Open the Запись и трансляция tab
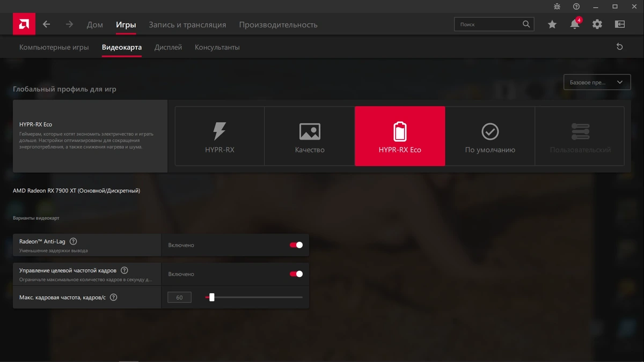 (187, 25)
